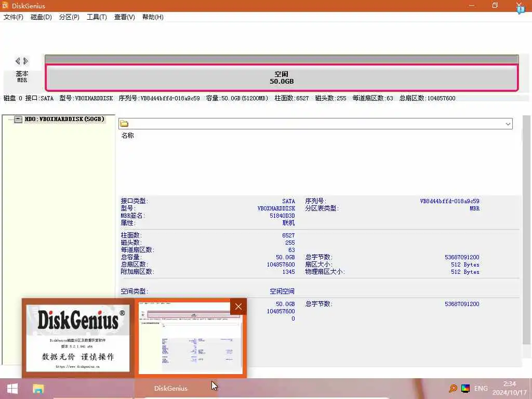The image size is (532, 399).
Task: Click the hard disk icon beside HD0
Action: [18, 119]
